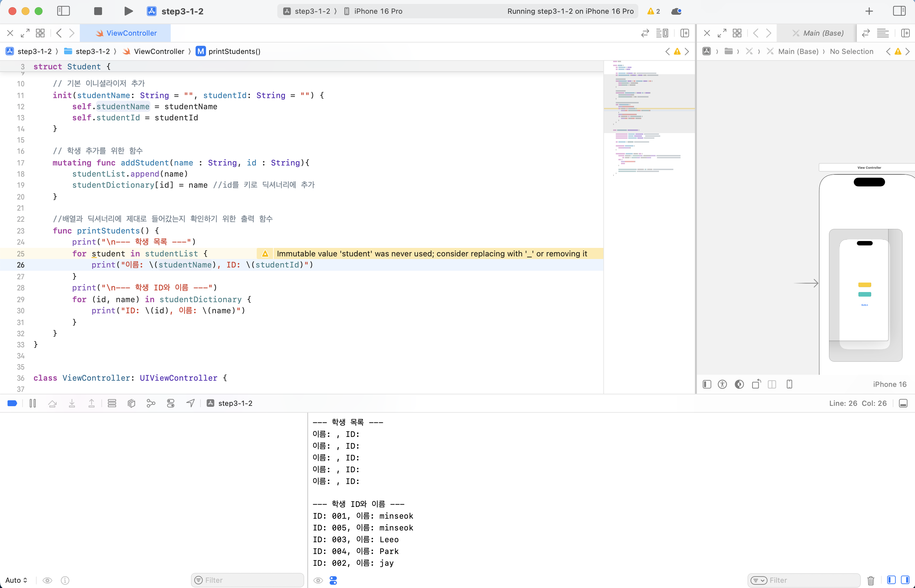915x588 pixels.
Task: Choose iPhone 16 device for canvas
Action: pos(889,384)
